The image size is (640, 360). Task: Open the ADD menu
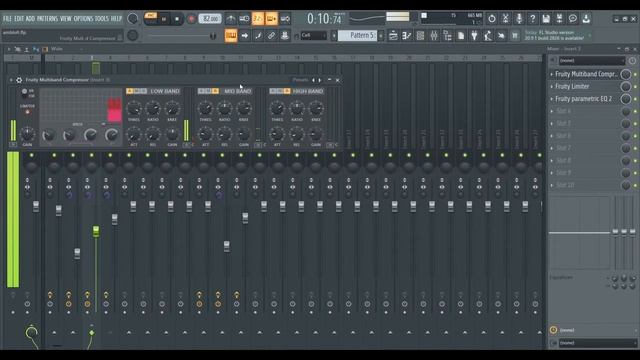coord(30,19)
